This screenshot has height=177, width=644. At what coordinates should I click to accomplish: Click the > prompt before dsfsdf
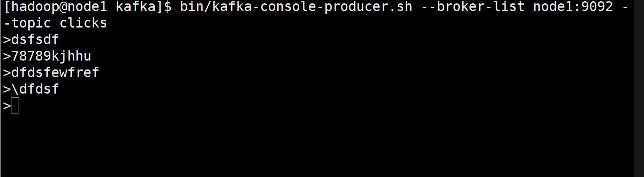coord(7,40)
